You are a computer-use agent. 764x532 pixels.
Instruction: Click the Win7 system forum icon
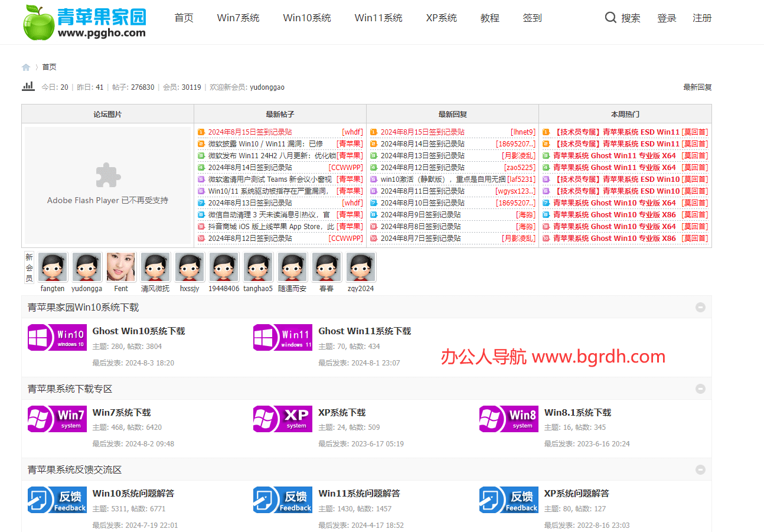pos(57,419)
